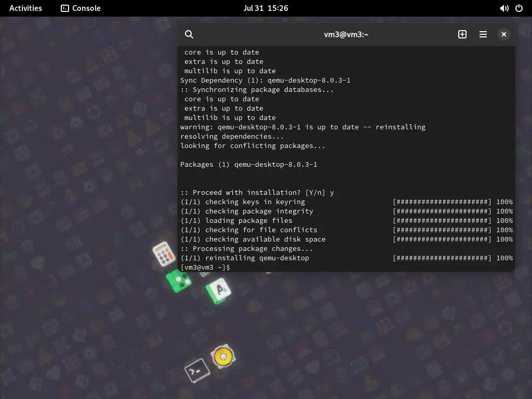The height and width of the screenshot is (399, 532).
Task: Click 'checking for file conflicts' text
Action: [x=261, y=230]
